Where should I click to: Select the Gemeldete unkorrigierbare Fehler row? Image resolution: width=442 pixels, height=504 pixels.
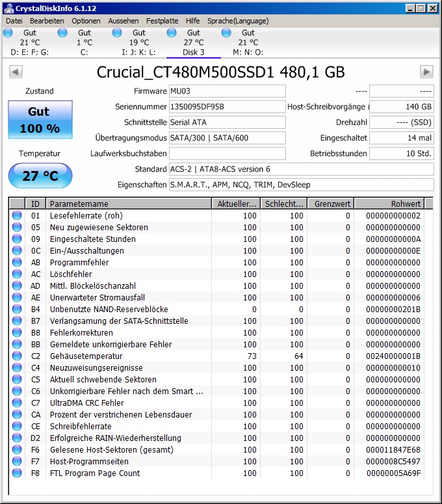pos(217,344)
